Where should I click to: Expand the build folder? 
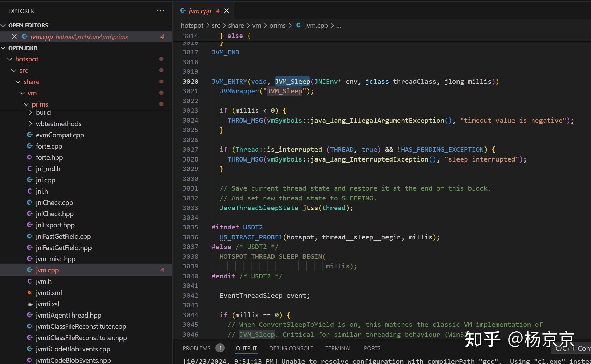pos(31,112)
